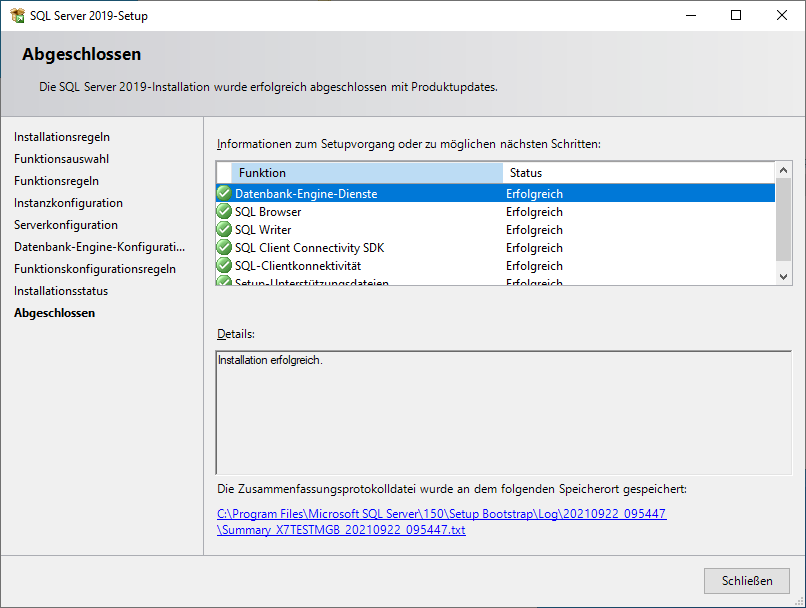Click the green checkmark beside SQL Browser
Image resolution: width=806 pixels, height=608 pixels.
click(224, 212)
